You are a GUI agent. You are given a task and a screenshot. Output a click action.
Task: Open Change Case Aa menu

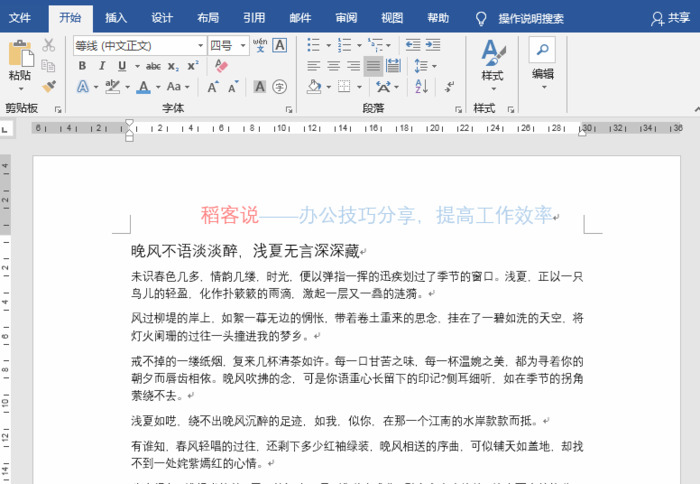point(174,87)
